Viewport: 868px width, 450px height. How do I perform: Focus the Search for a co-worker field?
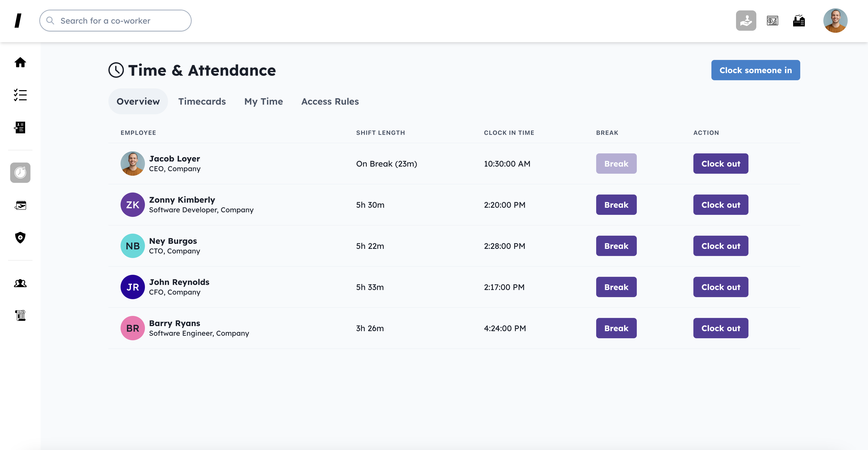click(x=115, y=21)
